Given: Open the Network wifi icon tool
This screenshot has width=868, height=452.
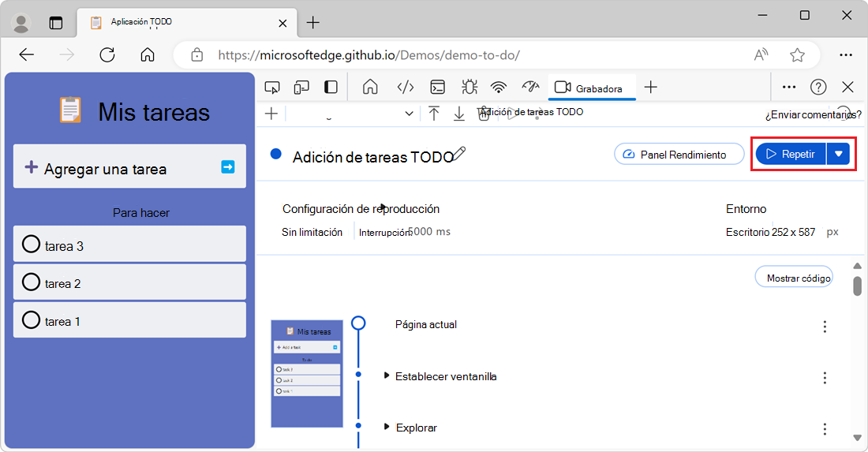Looking at the screenshot, I should pos(499,87).
